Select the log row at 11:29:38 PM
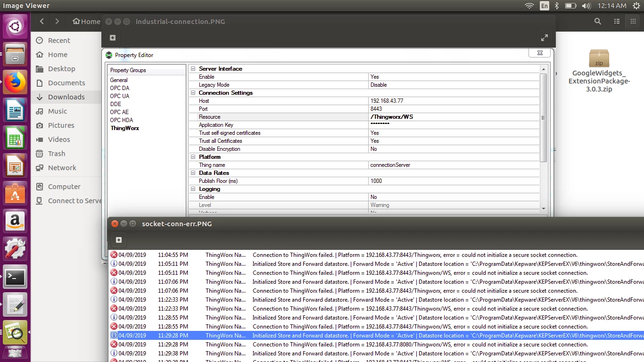 tap(376, 354)
